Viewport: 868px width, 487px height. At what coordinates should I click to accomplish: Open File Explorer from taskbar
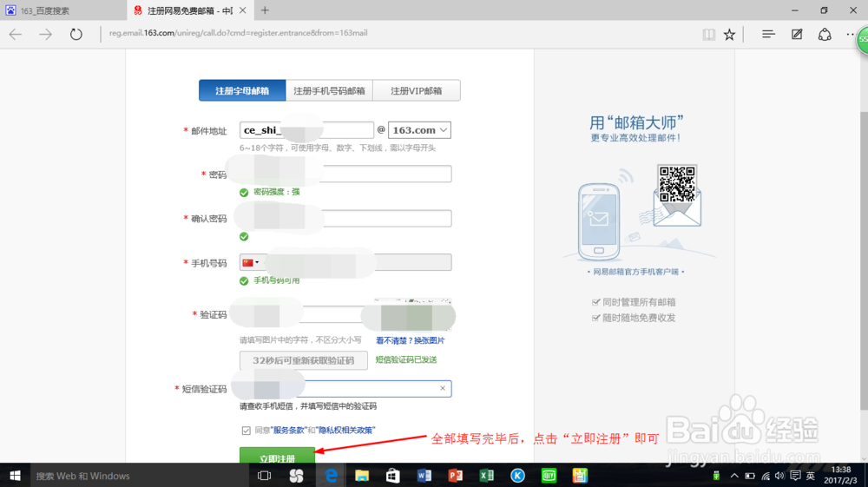click(361, 476)
